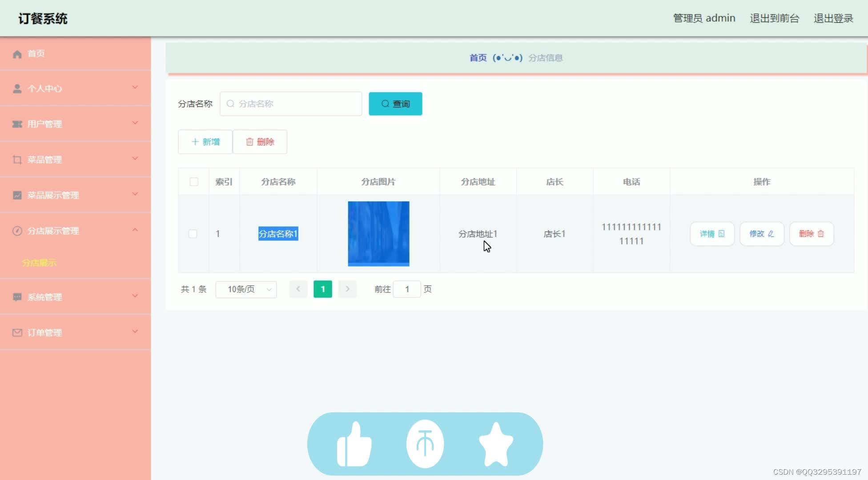Expand the 菜品展示管理 menu chevron
868x480 pixels.
pyautogui.click(x=135, y=194)
